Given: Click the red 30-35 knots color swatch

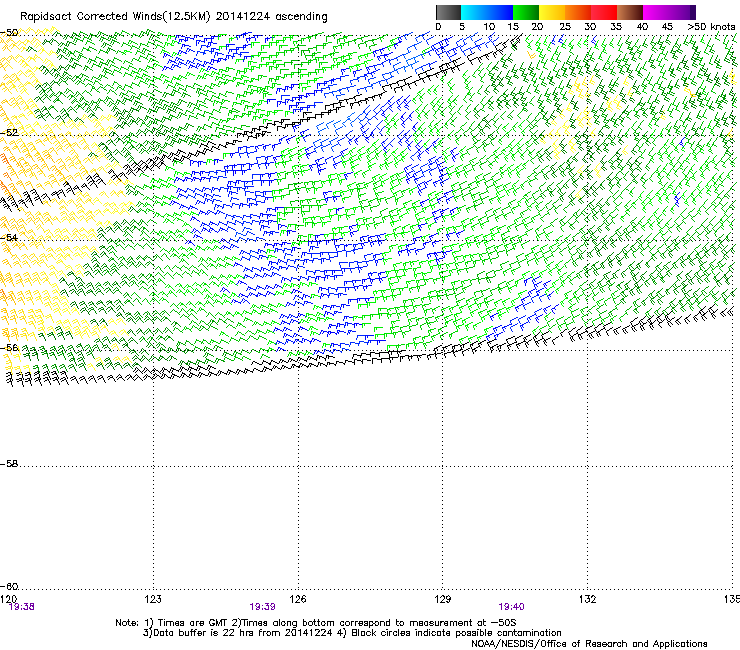Looking at the screenshot, I should click(604, 12).
